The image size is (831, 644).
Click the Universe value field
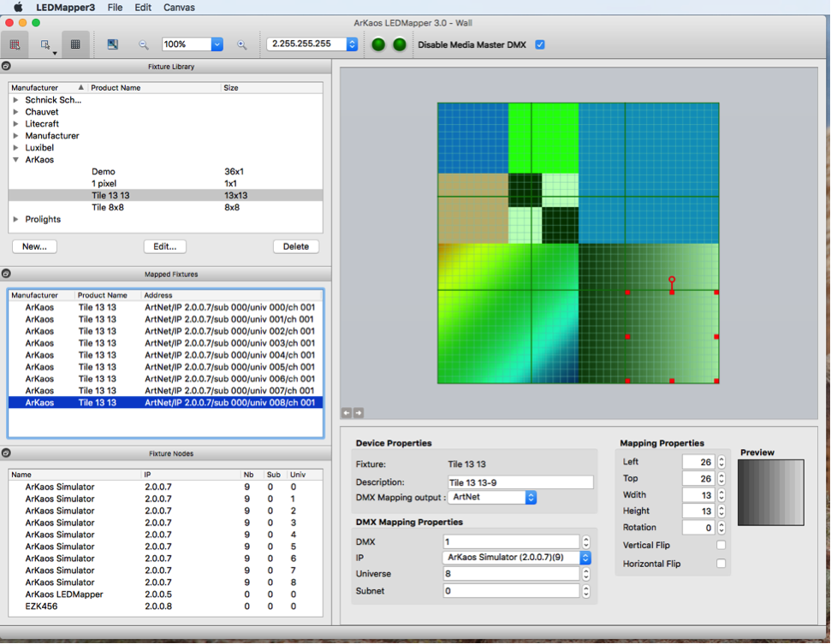click(x=512, y=574)
